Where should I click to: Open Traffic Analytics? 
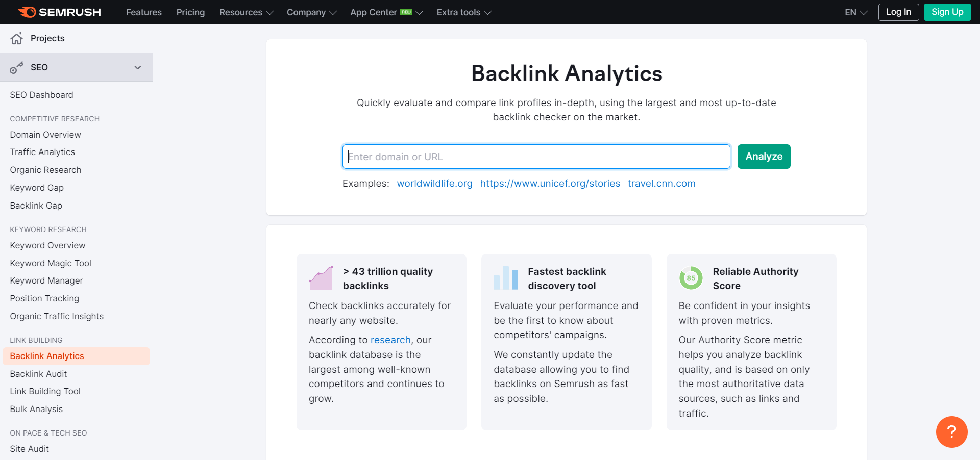pyautogui.click(x=42, y=152)
